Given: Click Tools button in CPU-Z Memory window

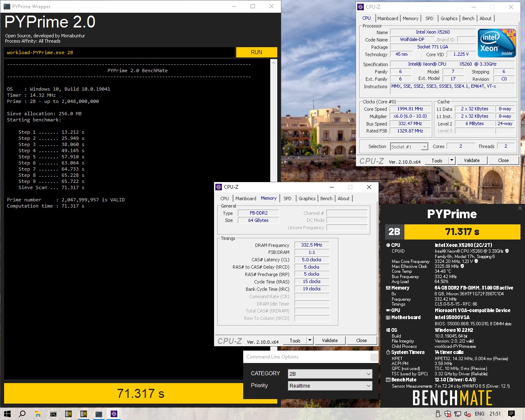Looking at the screenshot, I should (x=295, y=340).
